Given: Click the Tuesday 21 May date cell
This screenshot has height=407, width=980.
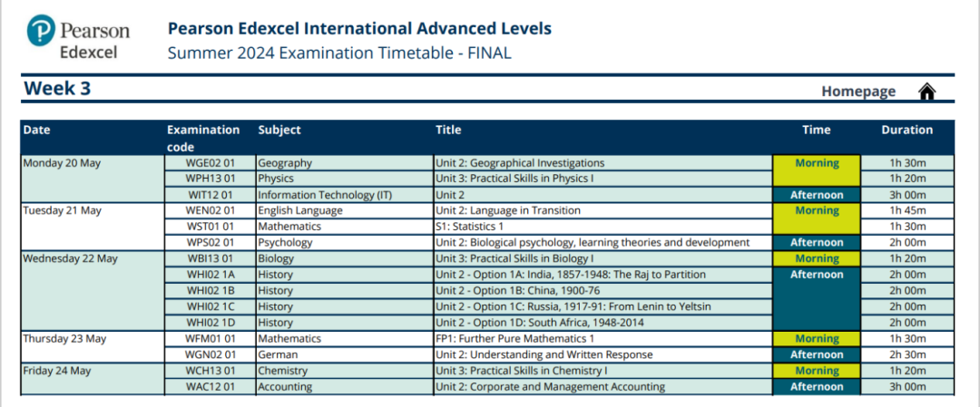Looking at the screenshot, I should click(x=93, y=227).
